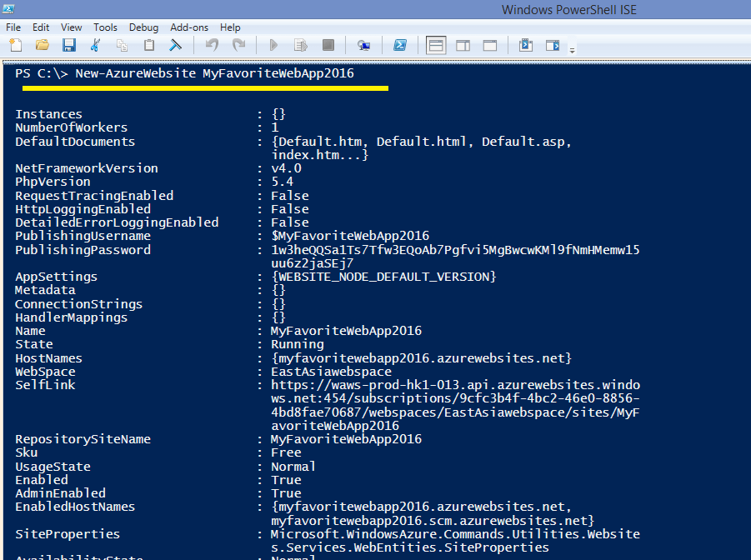Click the PowerShell ISE title bar icon
This screenshot has width=751, height=560.
coord(8,9)
